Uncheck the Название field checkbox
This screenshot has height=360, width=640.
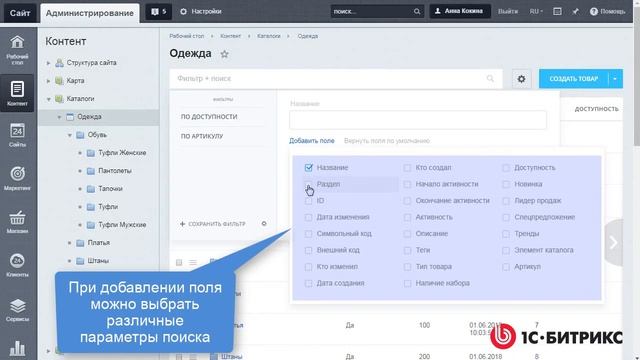click(309, 167)
